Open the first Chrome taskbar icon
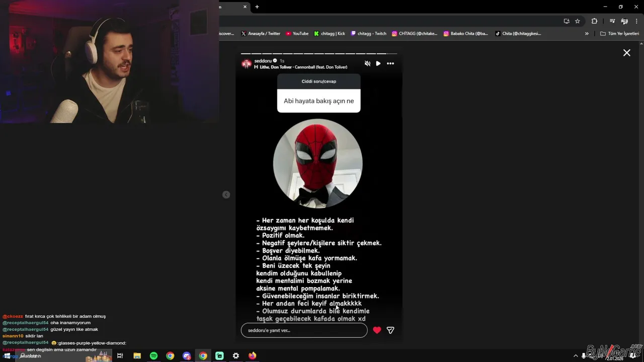Image resolution: width=644 pixels, height=362 pixels. [x=170, y=356]
